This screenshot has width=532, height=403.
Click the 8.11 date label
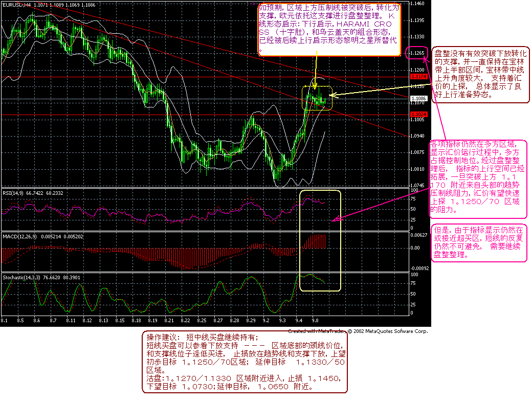[71, 320]
